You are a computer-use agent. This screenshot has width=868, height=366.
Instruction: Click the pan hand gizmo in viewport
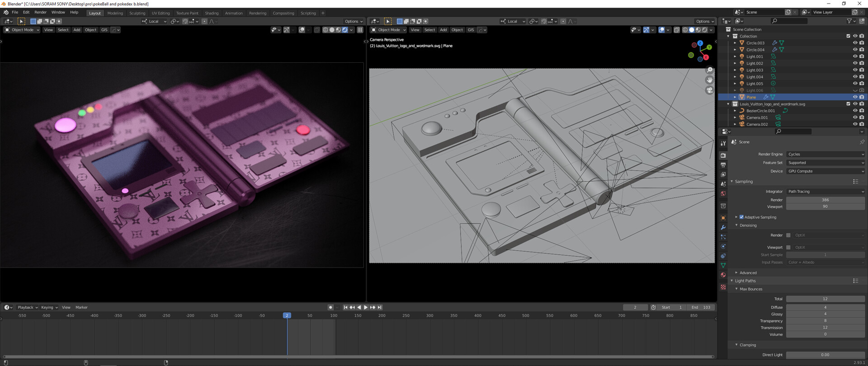click(709, 80)
